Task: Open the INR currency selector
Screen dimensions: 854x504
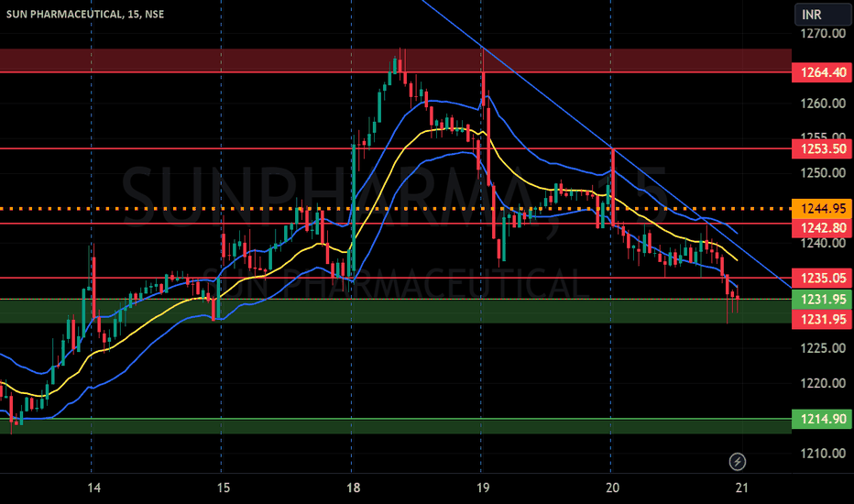Action: 823,14
